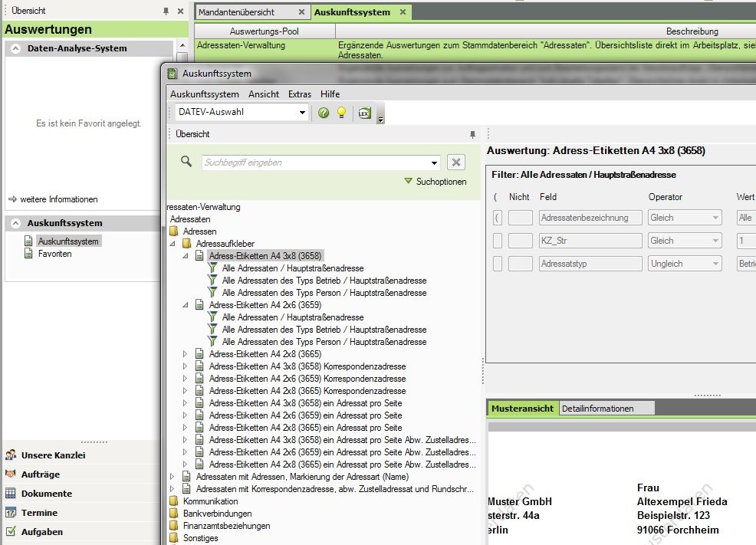Open the Extras menu

300,94
